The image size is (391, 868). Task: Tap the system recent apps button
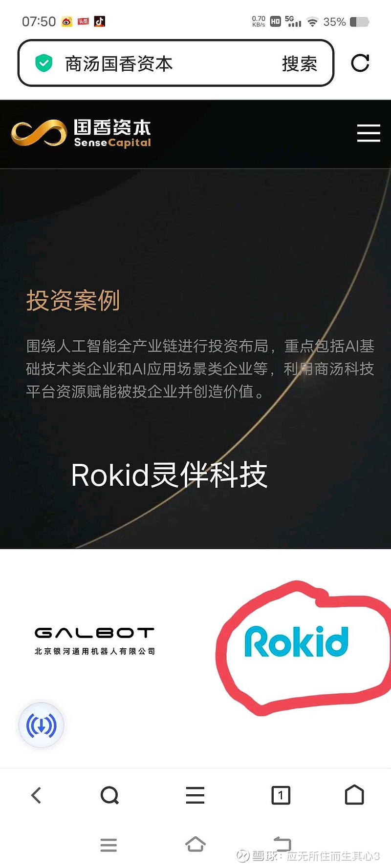(109, 845)
